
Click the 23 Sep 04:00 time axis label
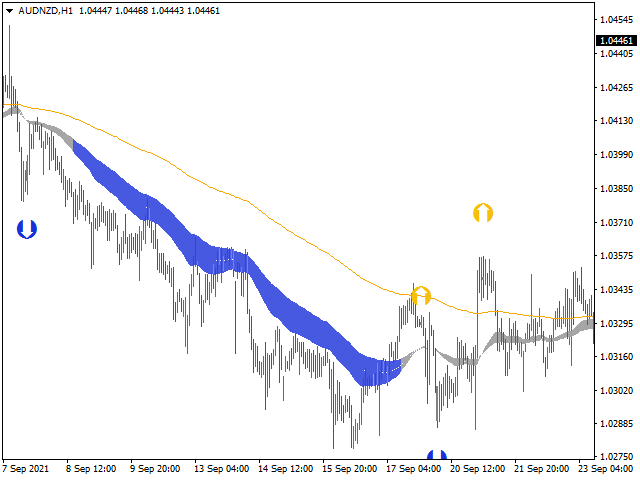coord(605,469)
